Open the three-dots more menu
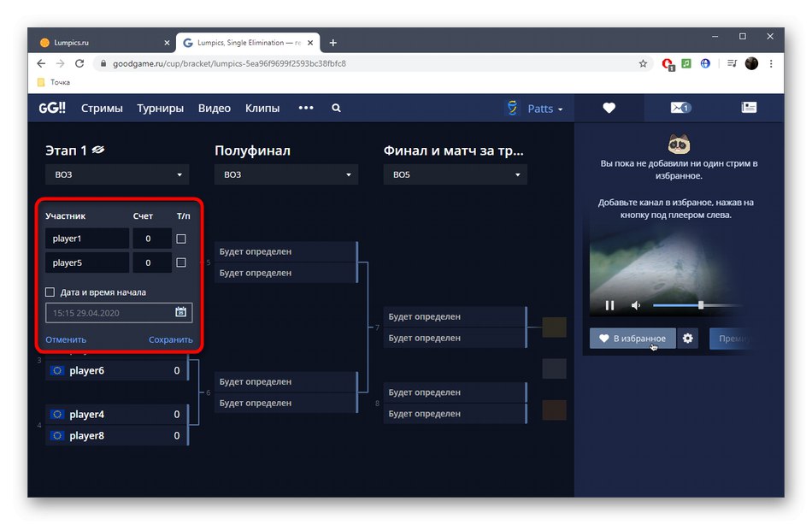812x525 pixels. coord(306,108)
